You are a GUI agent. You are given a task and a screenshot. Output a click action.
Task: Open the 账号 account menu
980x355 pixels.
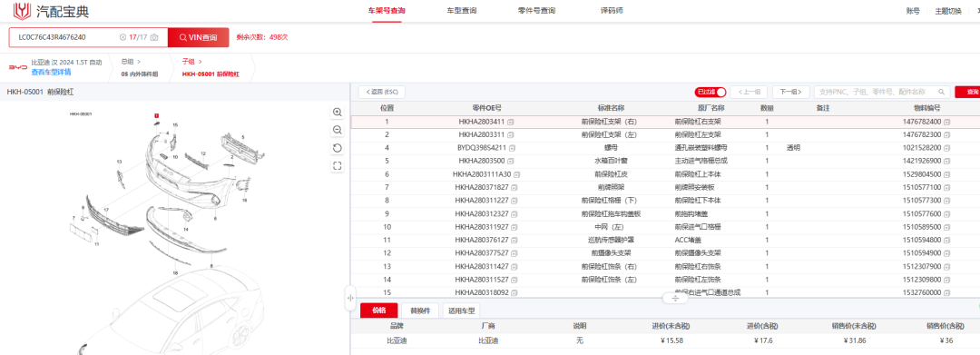pos(913,11)
